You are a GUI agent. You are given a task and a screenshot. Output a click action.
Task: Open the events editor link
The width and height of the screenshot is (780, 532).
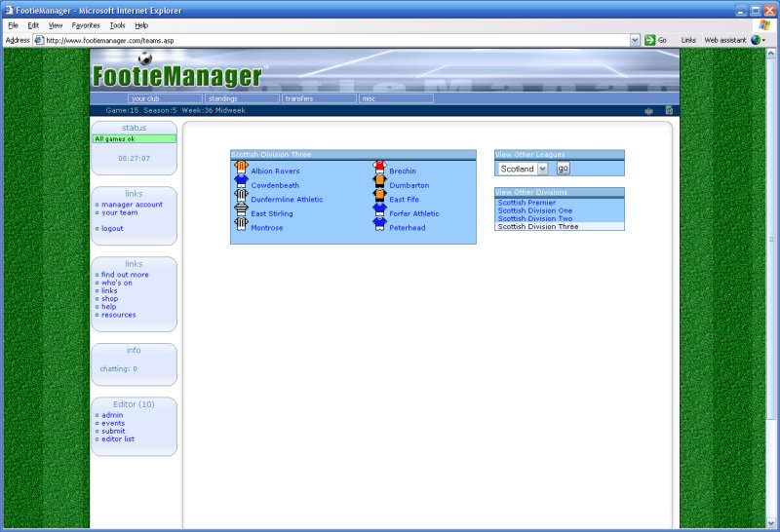click(x=113, y=423)
